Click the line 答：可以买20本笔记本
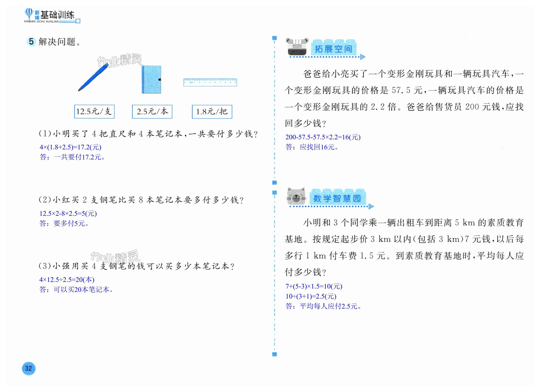The image size is (539, 392). pos(77,289)
